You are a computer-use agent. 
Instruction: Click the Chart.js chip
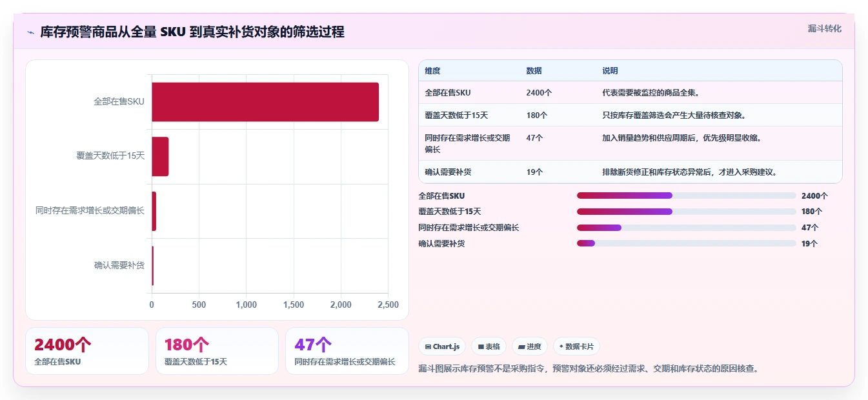coord(442,346)
